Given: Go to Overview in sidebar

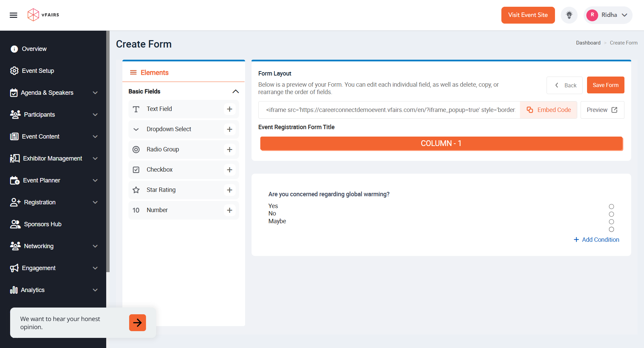Looking at the screenshot, I should (34, 49).
